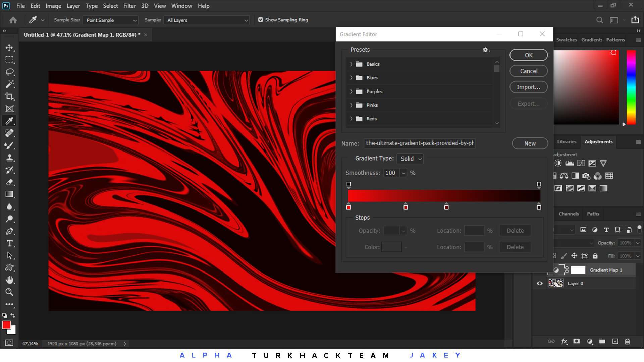Open the Smoothness dropdown arrow
Screen dimensions: 644x362
[x=404, y=173]
